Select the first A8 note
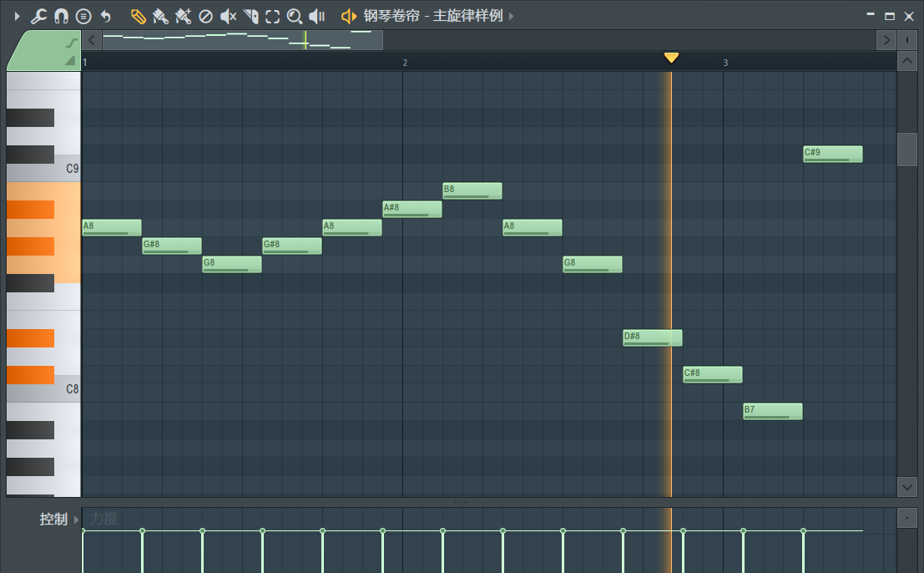 (111, 227)
